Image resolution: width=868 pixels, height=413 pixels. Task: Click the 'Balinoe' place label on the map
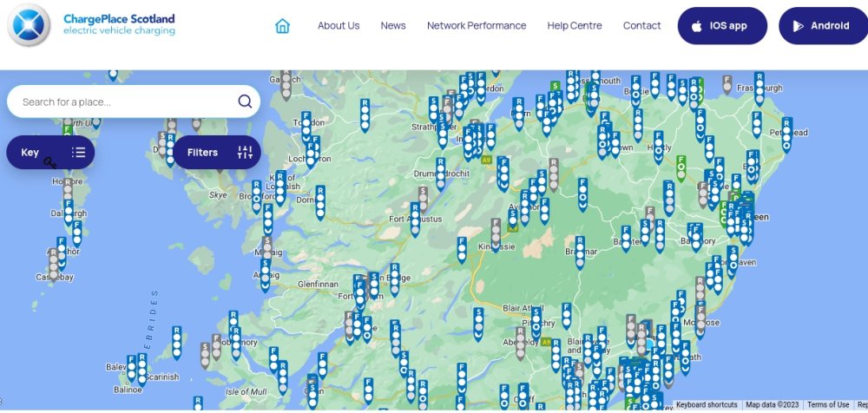[x=128, y=390]
